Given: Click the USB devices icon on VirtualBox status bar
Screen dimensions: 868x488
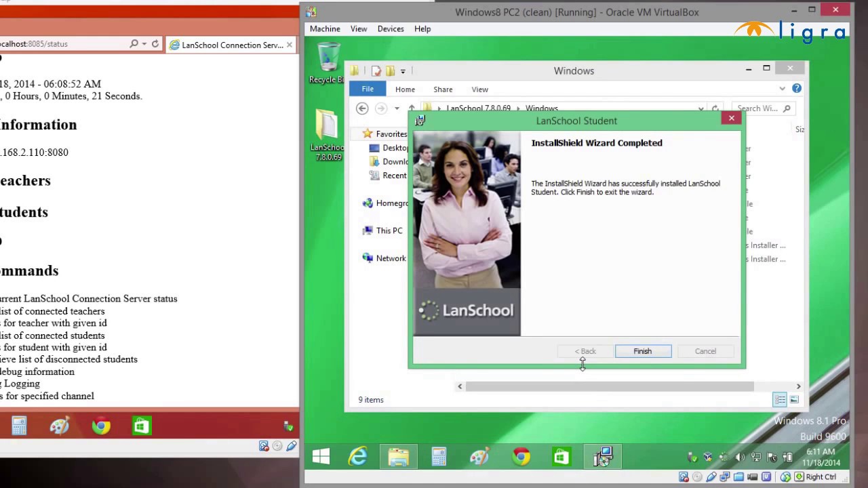Looking at the screenshot, I should tap(711, 477).
